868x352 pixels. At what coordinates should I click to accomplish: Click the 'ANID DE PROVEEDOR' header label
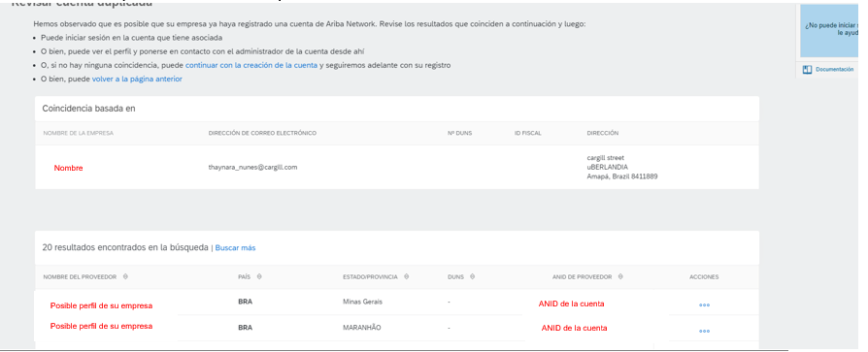[582, 276]
